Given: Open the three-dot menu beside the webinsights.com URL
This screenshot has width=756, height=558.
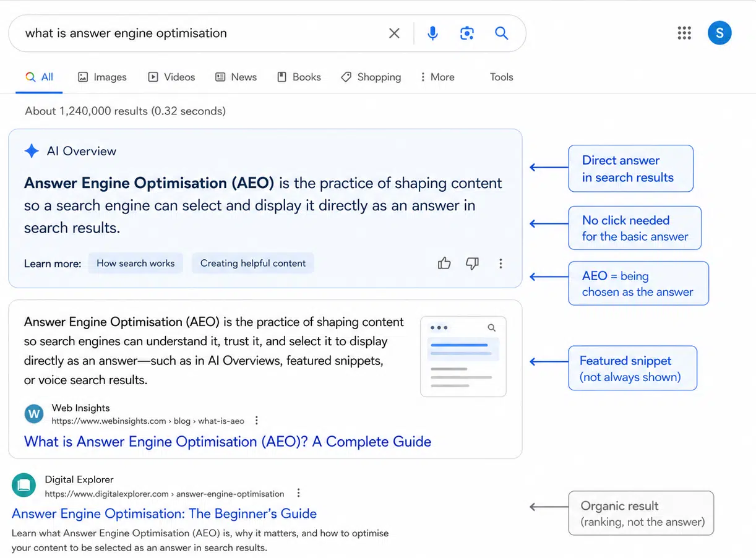Looking at the screenshot, I should click(257, 421).
